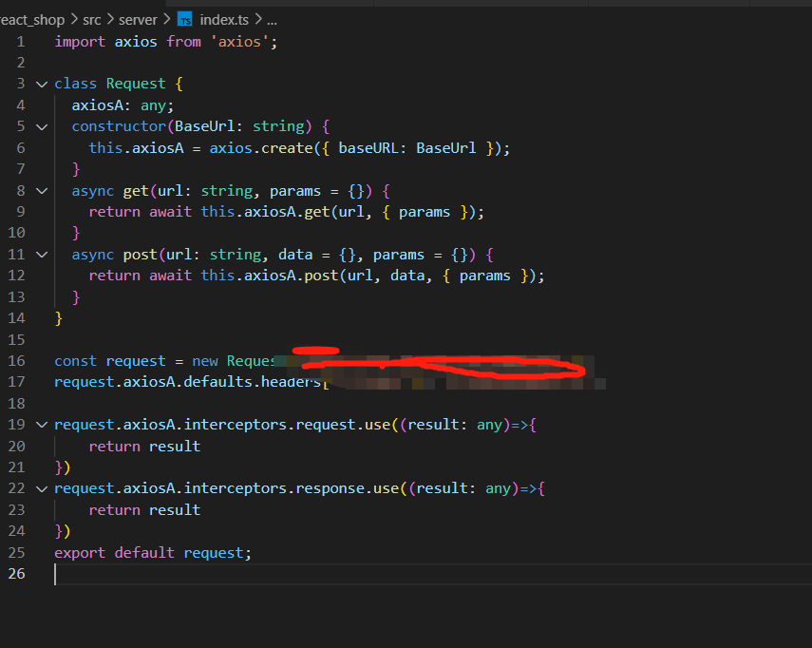Click the 'import' keyword on line 1
The height and width of the screenshot is (648, 812).
(x=80, y=42)
